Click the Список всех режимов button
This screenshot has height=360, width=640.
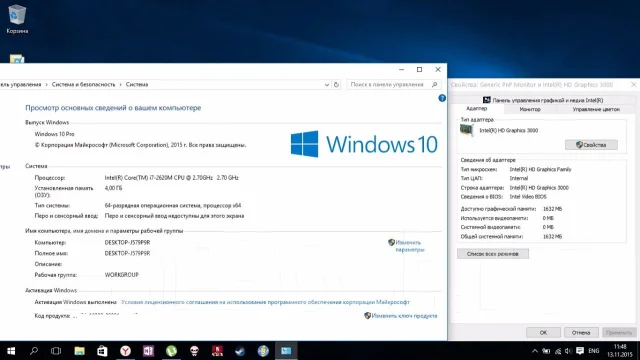[493, 254]
